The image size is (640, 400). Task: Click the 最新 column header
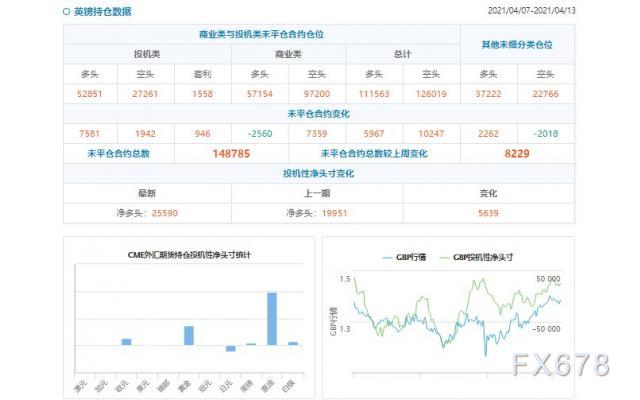[147, 193]
